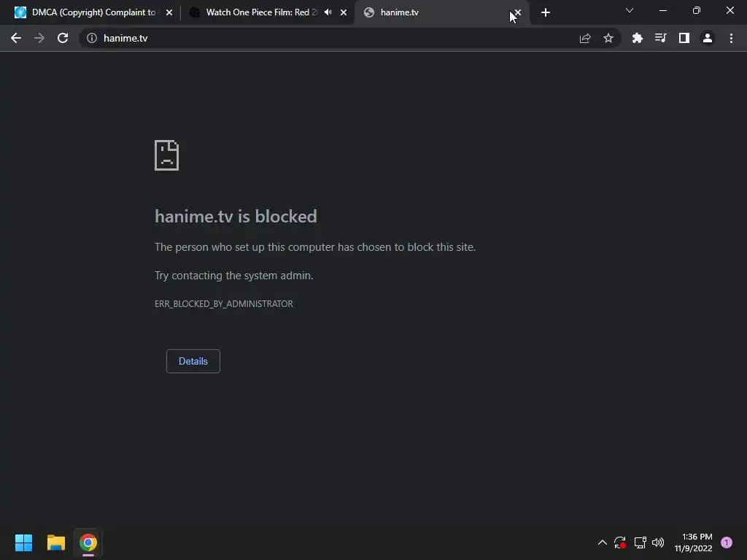Open the clock showing 1:36 PM
The height and width of the screenshot is (560, 747).
[693, 542]
